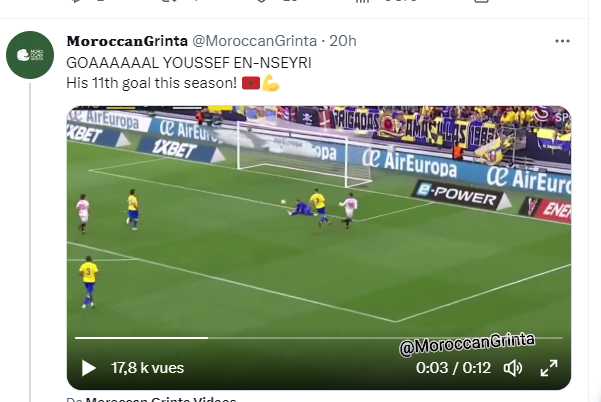The width and height of the screenshot is (601, 402).
Task: Open the Moroccan Grinta Videos source link
Action: (161, 399)
